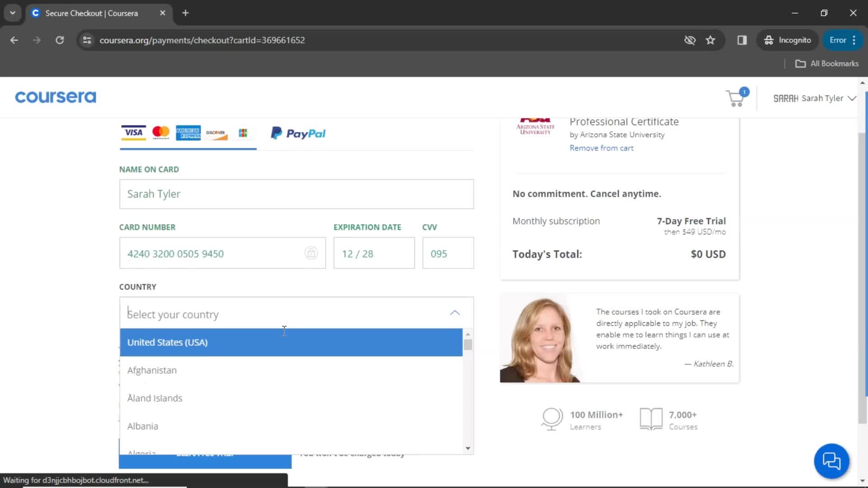Click the 7-Day Free Trial text

(691, 221)
